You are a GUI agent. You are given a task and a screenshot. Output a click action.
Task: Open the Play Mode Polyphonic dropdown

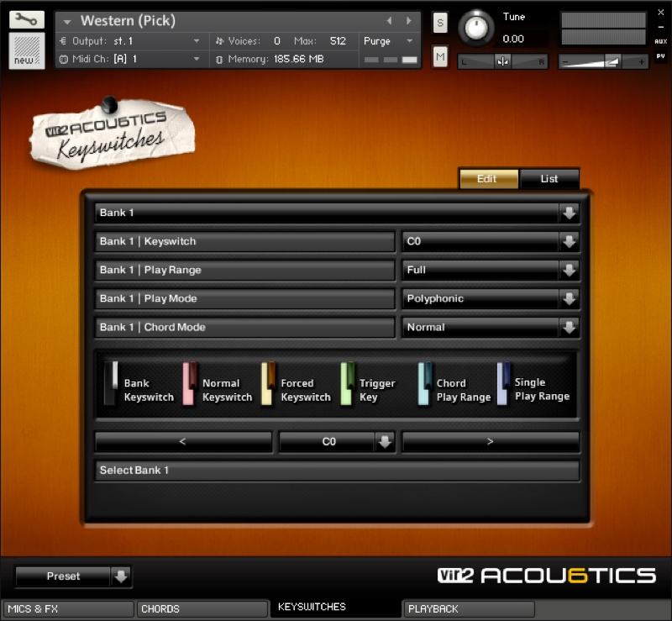coord(570,298)
